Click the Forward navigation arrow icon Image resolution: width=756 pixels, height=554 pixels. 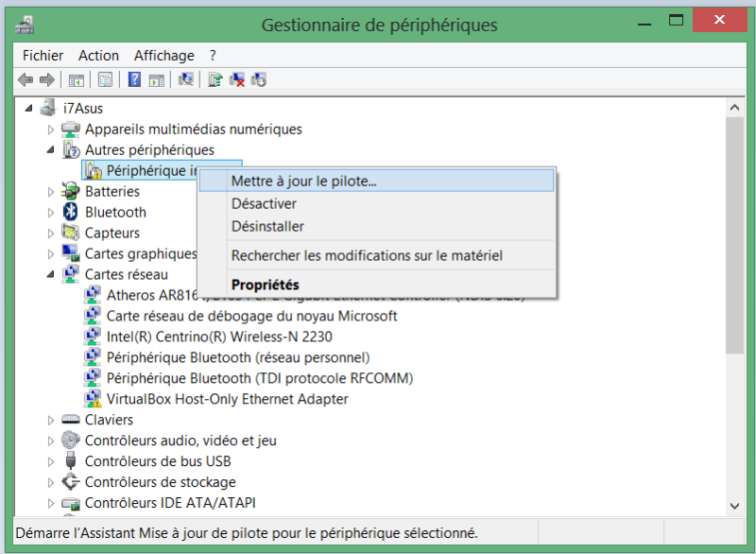click(x=45, y=79)
